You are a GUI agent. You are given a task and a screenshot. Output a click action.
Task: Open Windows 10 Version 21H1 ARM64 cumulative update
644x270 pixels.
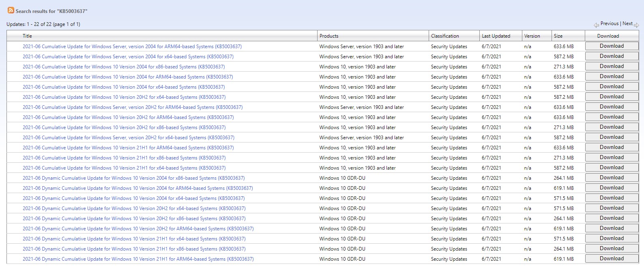128,148
